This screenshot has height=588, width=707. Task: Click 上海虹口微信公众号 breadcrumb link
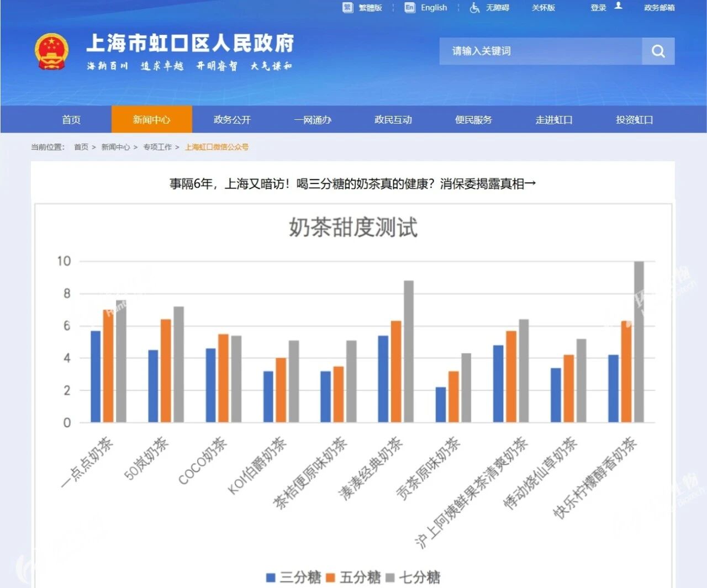click(217, 147)
